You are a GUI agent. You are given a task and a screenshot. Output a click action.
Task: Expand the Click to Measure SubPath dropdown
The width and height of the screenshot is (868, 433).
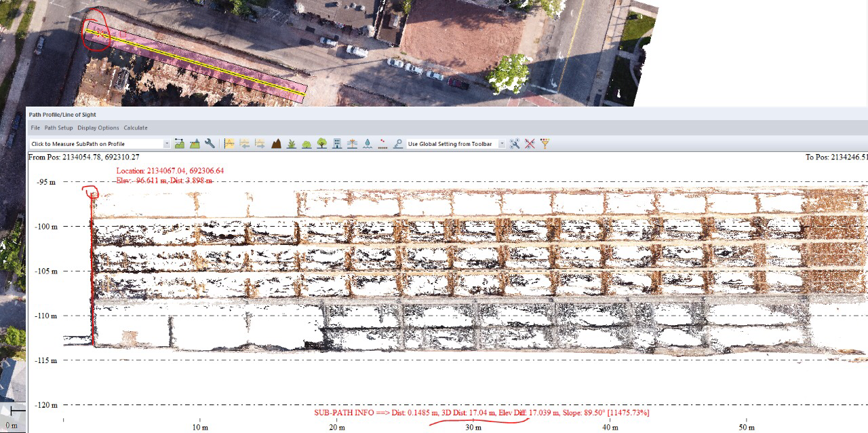(167, 144)
